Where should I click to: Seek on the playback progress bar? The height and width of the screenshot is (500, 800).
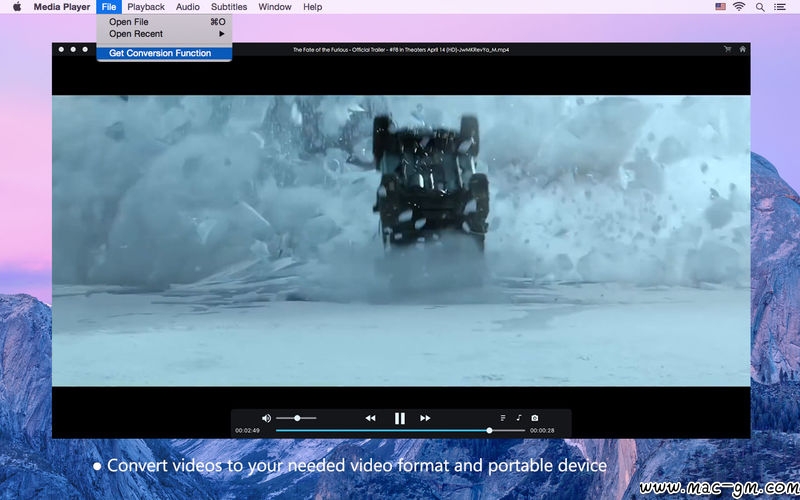click(401, 431)
